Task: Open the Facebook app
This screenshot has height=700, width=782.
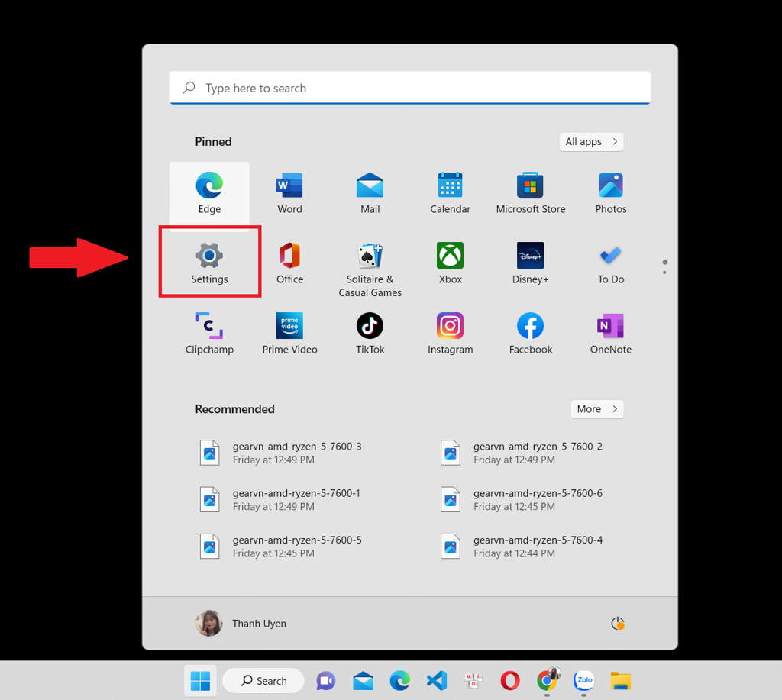Action: click(x=531, y=333)
